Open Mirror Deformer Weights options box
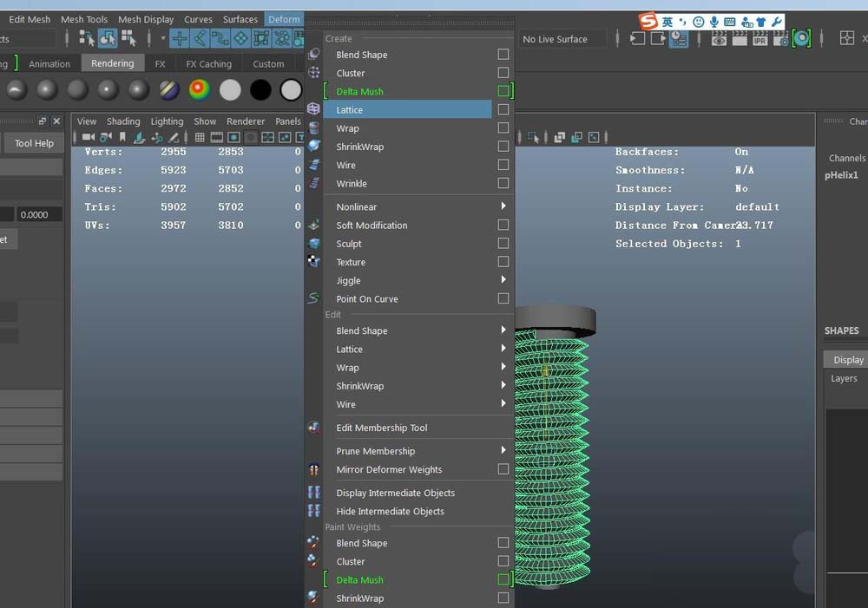This screenshot has height=608, width=868. click(x=503, y=469)
